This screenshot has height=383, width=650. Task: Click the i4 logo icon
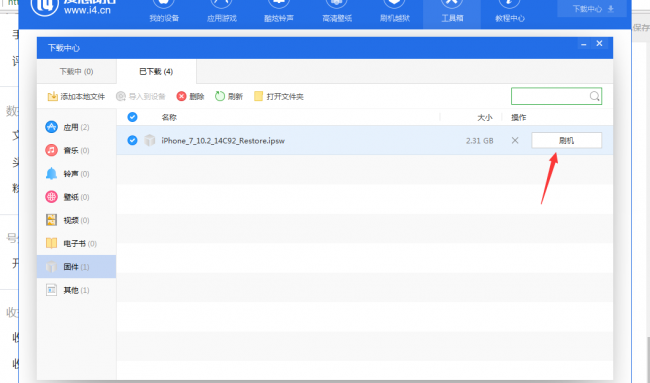tap(44, 7)
